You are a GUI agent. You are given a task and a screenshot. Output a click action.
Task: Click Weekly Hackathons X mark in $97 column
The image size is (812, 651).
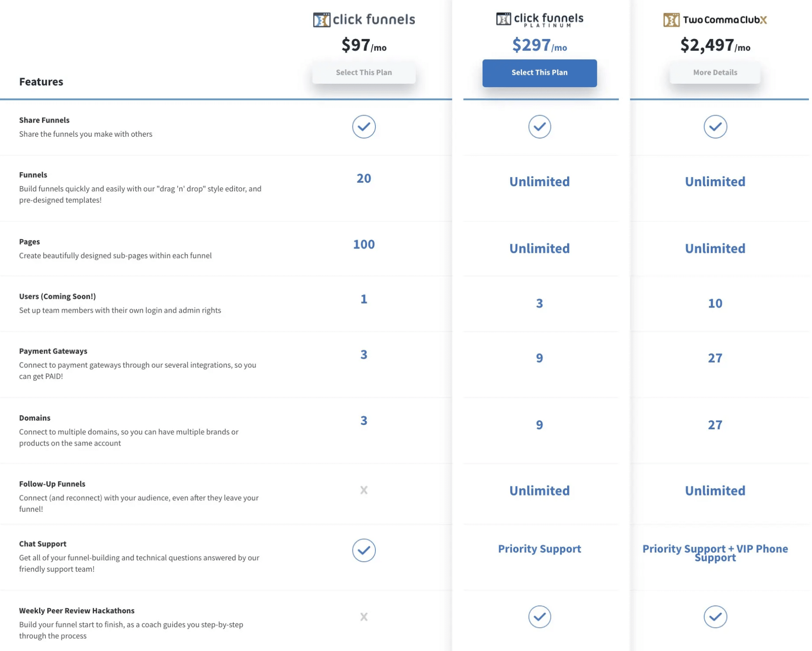coord(364,617)
